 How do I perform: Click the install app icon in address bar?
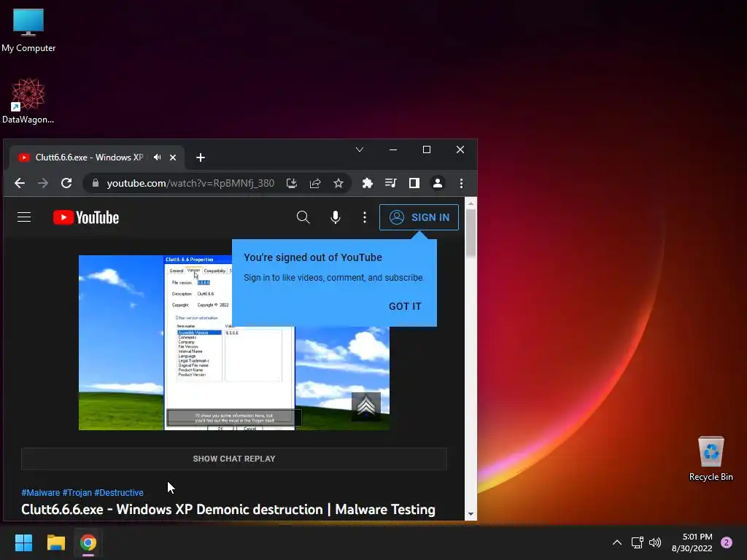pos(292,183)
